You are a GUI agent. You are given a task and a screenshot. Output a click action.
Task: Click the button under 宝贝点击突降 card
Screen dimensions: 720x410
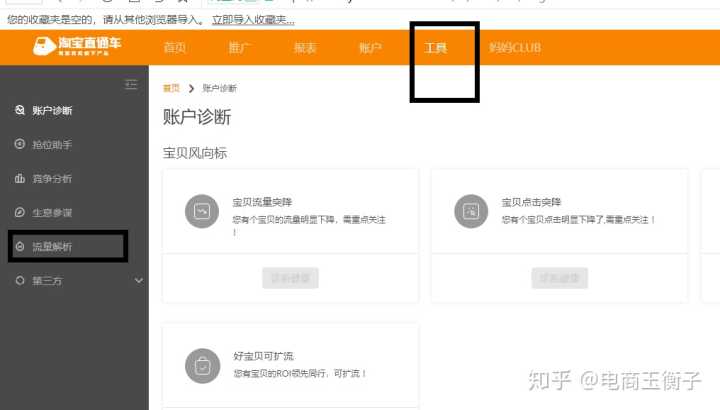click(559, 278)
